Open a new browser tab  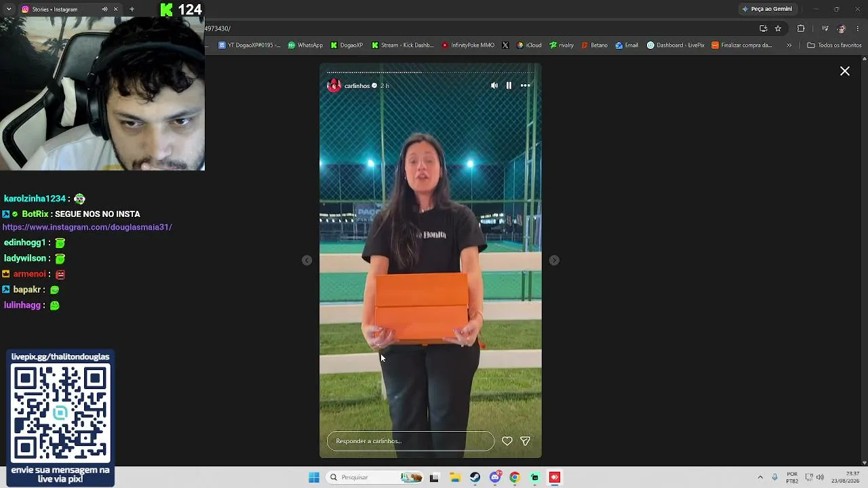[x=132, y=9]
